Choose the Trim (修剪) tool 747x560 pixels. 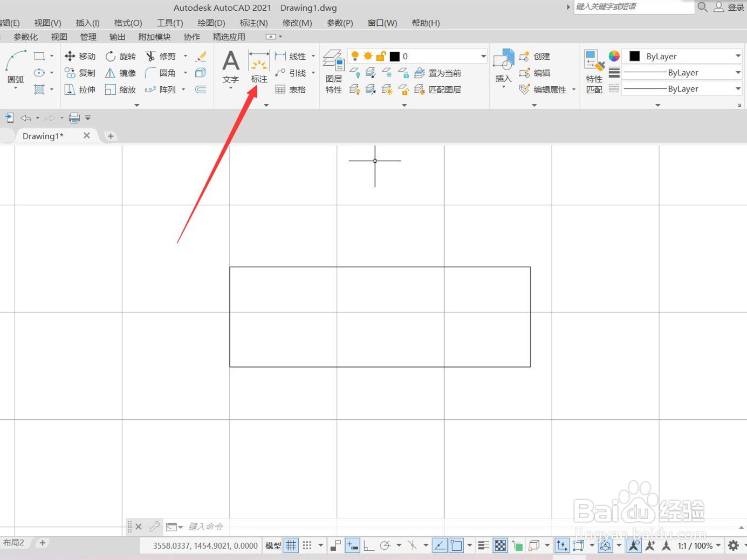(x=161, y=56)
